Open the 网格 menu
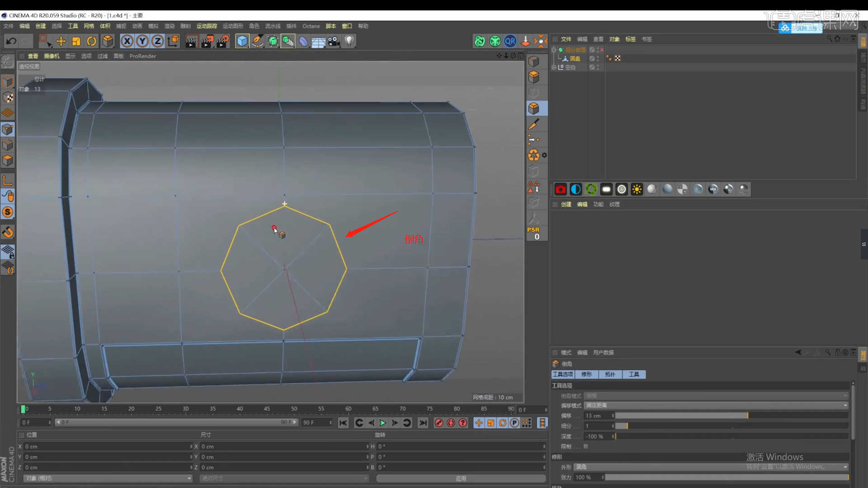868x488 pixels. click(x=89, y=26)
